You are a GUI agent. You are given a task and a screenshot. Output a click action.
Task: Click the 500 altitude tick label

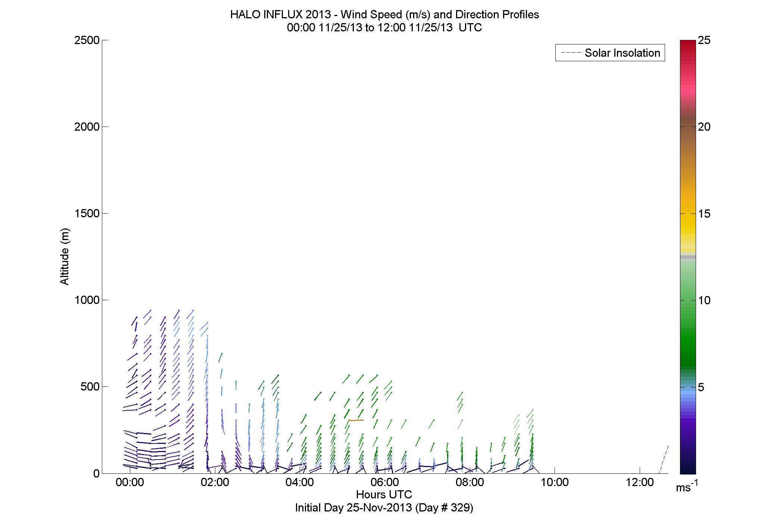pyautogui.click(x=90, y=387)
